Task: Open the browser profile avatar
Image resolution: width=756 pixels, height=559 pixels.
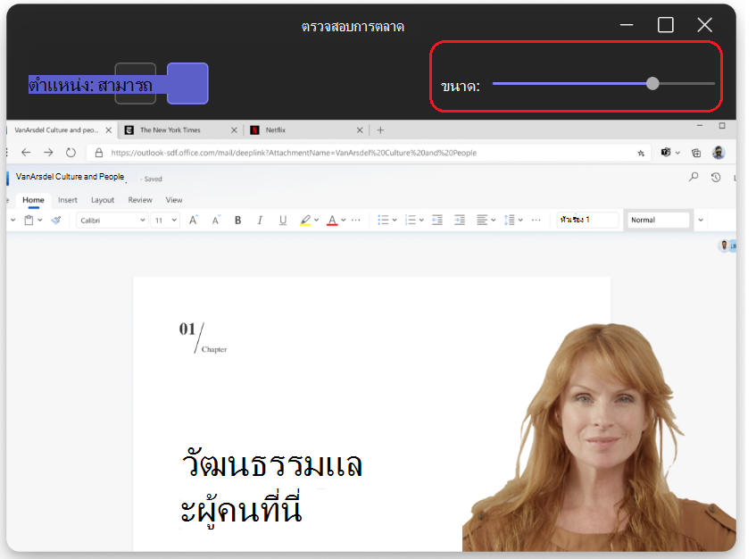Action: (x=719, y=153)
